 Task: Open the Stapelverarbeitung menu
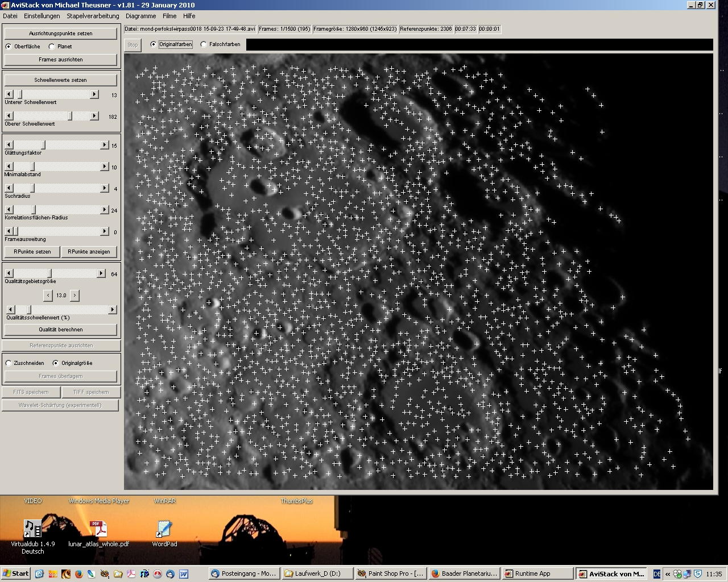pos(93,16)
